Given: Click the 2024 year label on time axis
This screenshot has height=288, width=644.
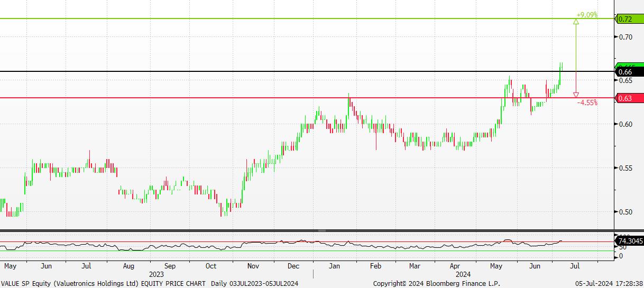Looking at the screenshot, I should [x=463, y=274].
